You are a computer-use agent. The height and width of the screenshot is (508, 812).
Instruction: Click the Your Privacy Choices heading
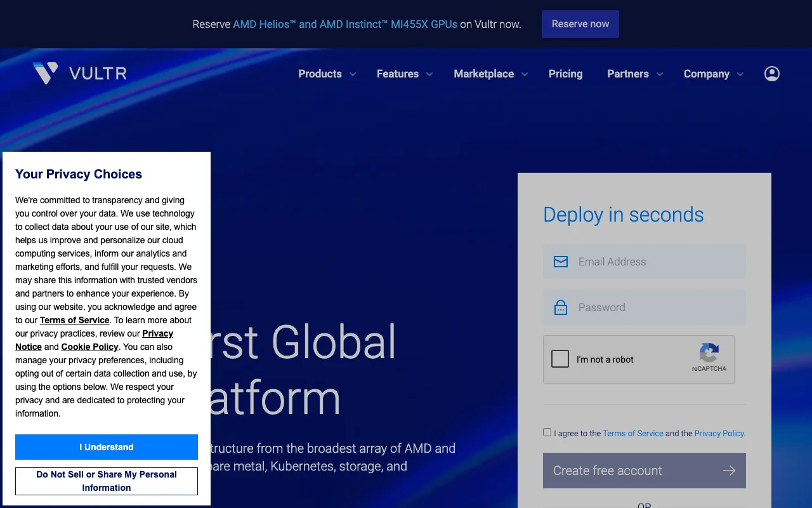click(x=79, y=174)
